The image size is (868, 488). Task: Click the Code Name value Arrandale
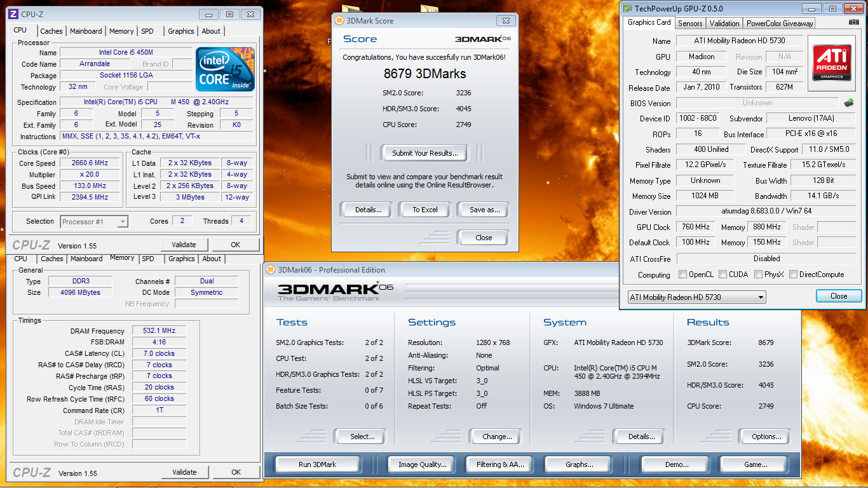[95, 64]
